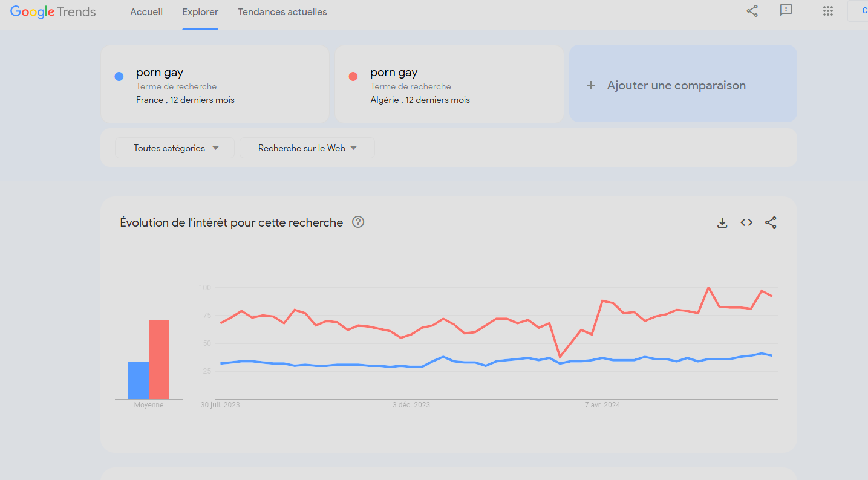Expand the Toutes catégories dropdown
The image size is (868, 480).
[175, 148]
